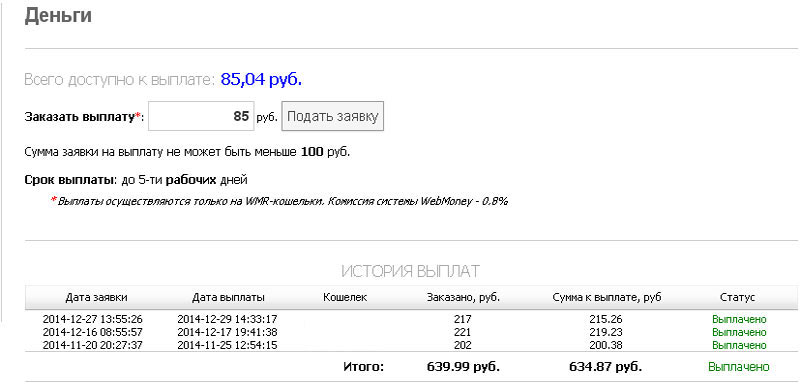The image size is (800, 389).
Task: Click ordered amount 221
Action: tap(463, 332)
